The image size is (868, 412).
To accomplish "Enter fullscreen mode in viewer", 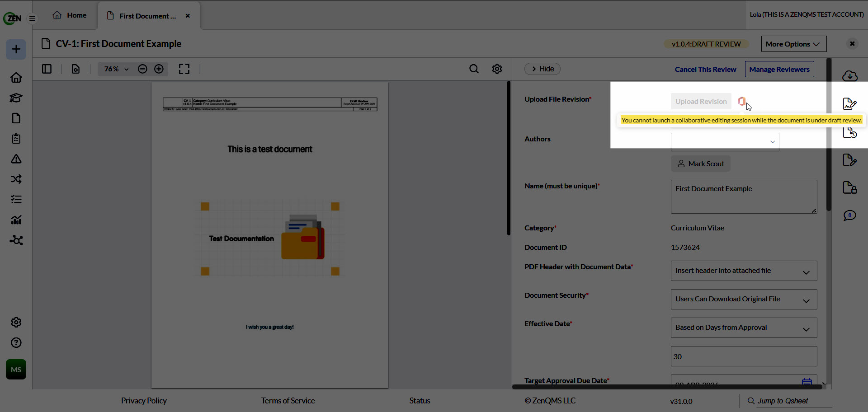I will tap(184, 69).
